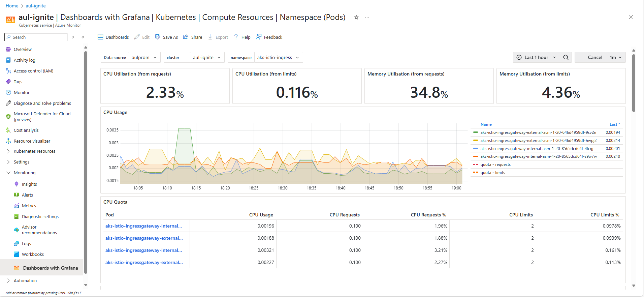Image resolution: width=644 pixels, height=297 pixels.
Task: Expand the Kubernetes resources section
Action: coord(34,151)
